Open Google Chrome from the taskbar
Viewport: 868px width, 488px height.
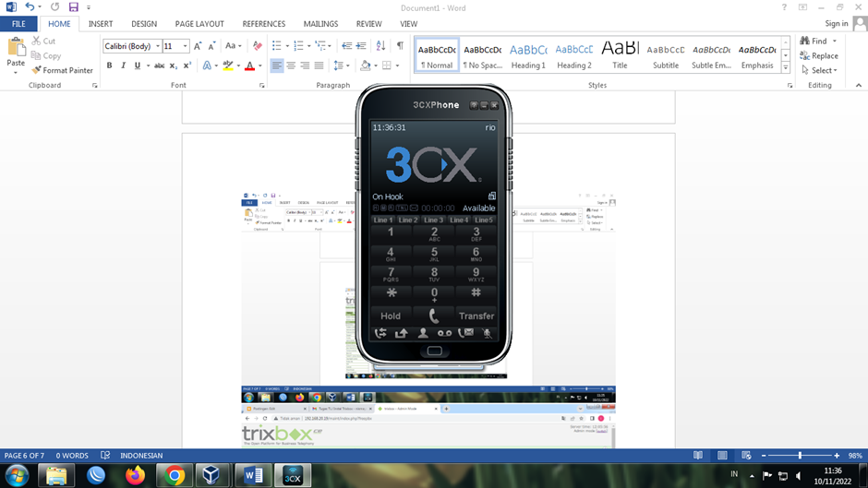tap(175, 475)
